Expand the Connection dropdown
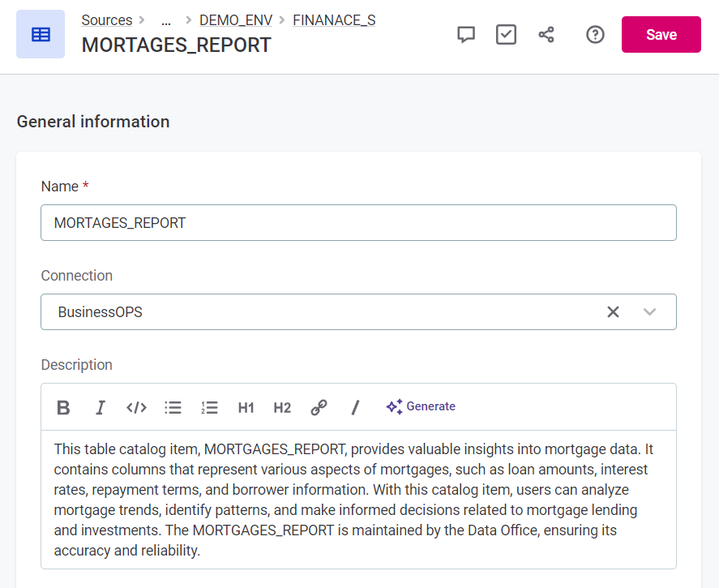The height and width of the screenshot is (588, 719). pos(649,312)
